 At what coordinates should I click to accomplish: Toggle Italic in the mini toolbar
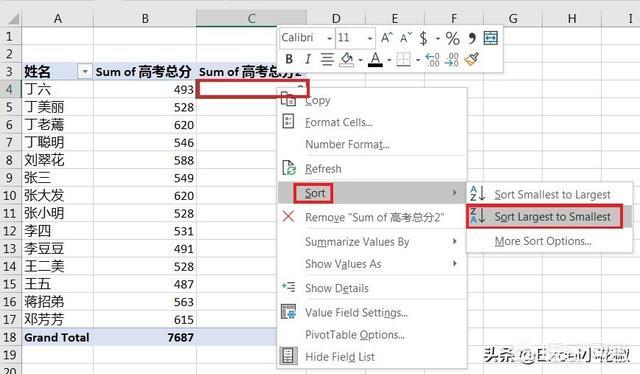tap(308, 60)
